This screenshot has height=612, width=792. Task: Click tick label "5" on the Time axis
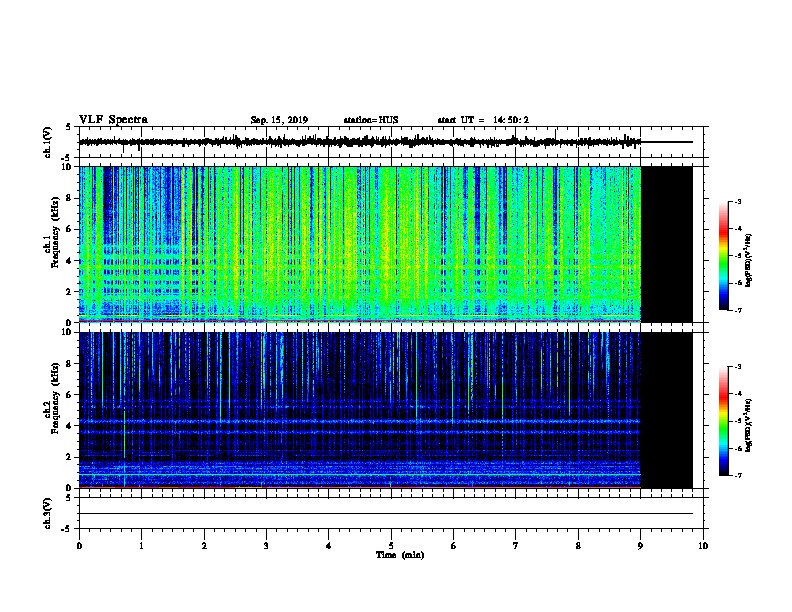(x=391, y=546)
